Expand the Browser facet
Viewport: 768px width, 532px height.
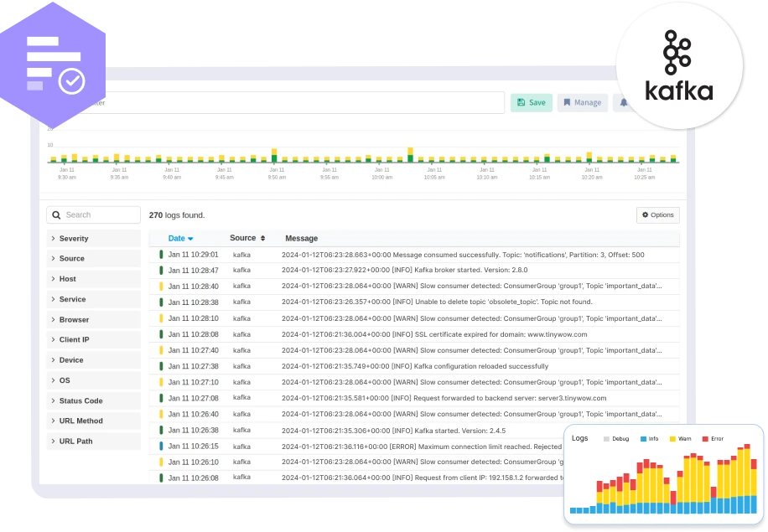pos(94,319)
